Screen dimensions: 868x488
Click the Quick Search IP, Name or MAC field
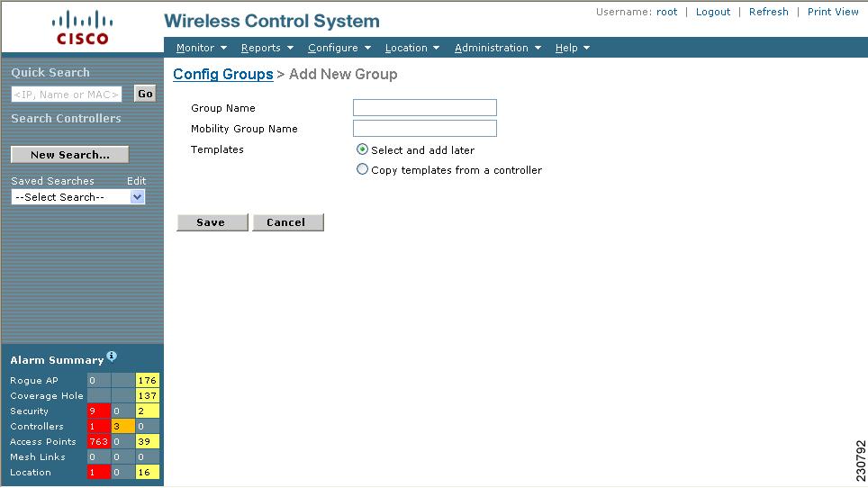(x=67, y=94)
